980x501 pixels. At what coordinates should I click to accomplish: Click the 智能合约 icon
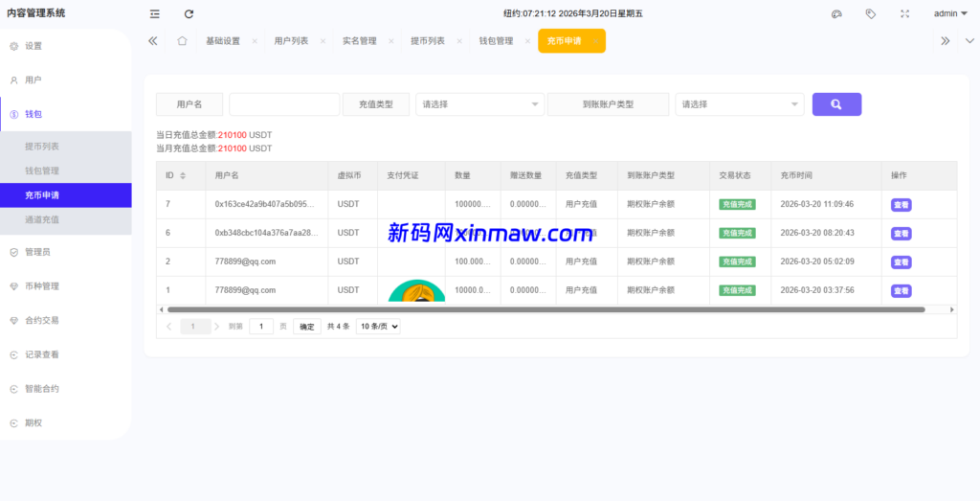(x=13, y=389)
